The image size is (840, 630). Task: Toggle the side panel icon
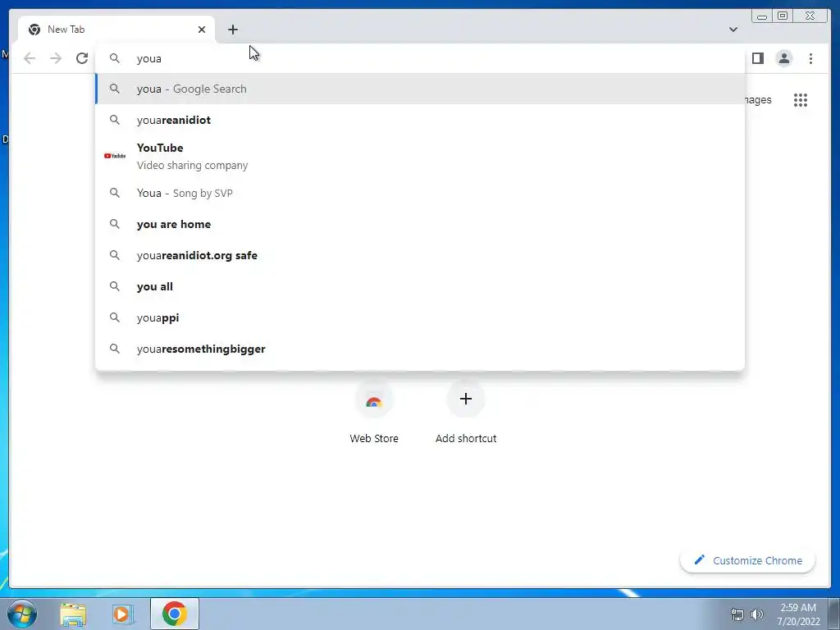click(x=757, y=58)
